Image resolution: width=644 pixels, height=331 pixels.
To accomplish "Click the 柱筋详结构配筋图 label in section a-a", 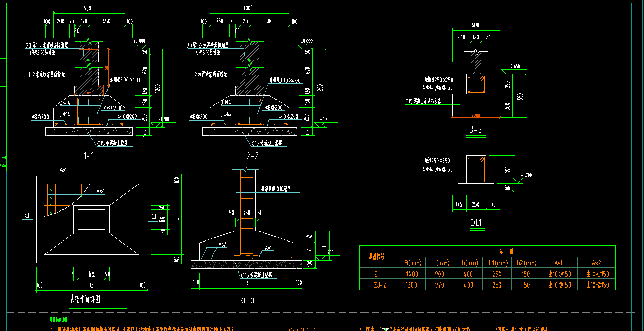I will [x=276, y=189].
